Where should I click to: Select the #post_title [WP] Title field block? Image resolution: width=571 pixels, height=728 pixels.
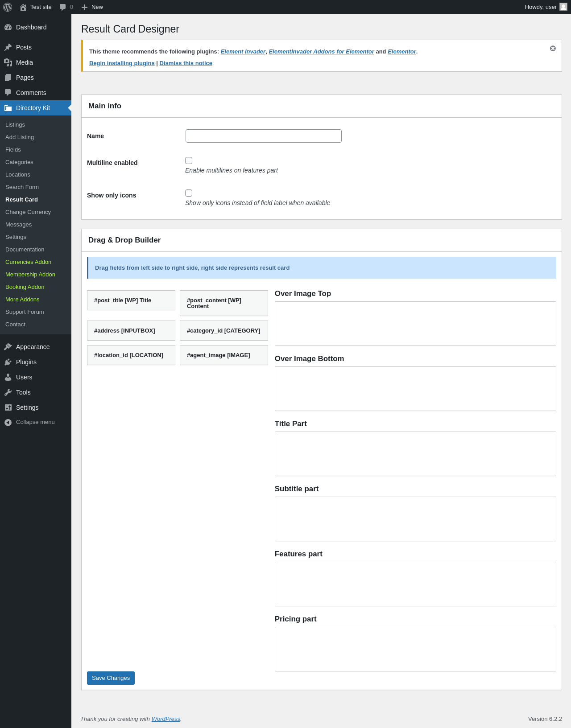pos(131,300)
